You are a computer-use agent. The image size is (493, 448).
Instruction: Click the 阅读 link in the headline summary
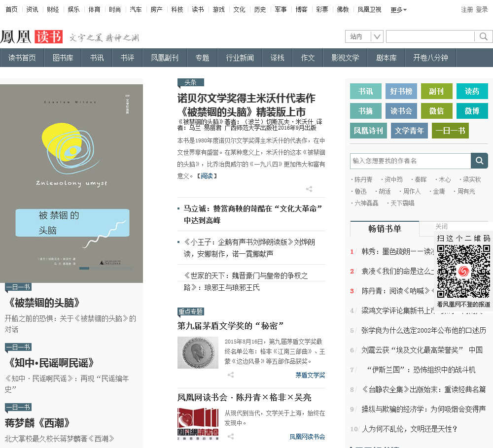click(207, 176)
